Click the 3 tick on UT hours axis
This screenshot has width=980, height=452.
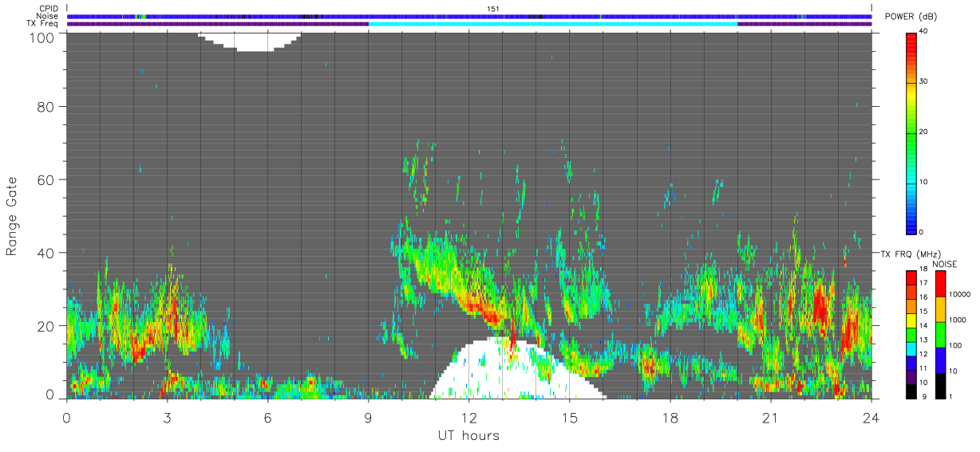point(167,417)
